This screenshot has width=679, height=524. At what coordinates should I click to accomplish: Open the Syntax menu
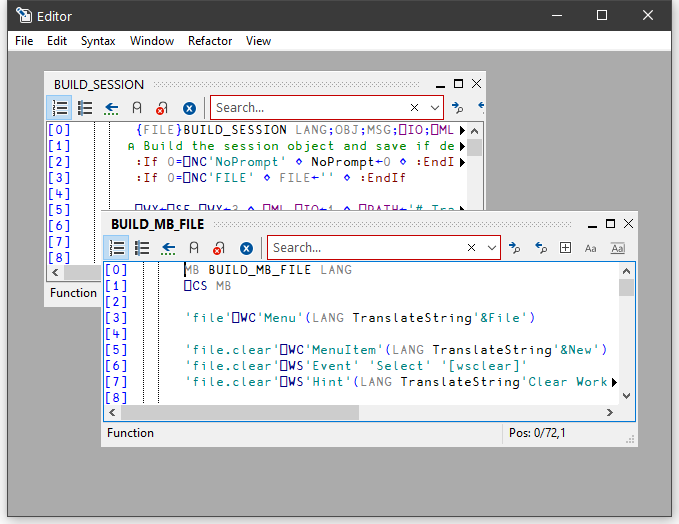[98, 41]
